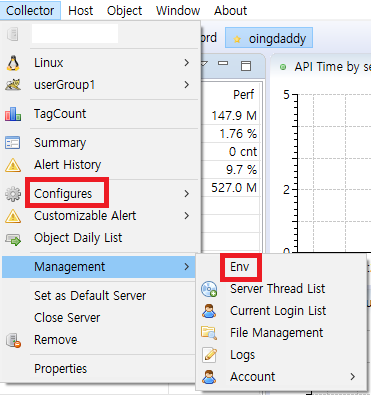Open the Window menu
This screenshot has height=395, width=371.
pos(178,11)
